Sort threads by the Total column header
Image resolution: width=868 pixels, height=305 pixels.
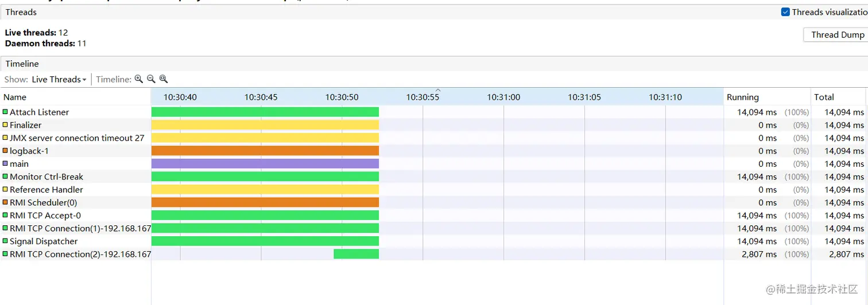[838, 97]
